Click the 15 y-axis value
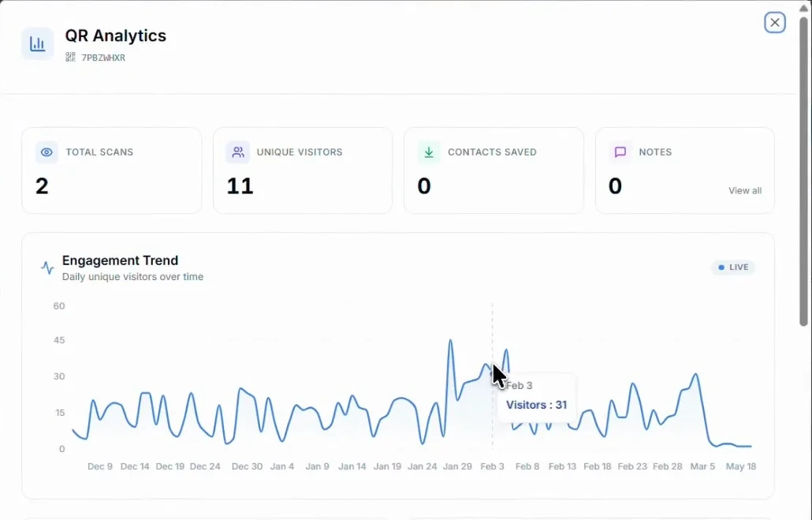 59,413
